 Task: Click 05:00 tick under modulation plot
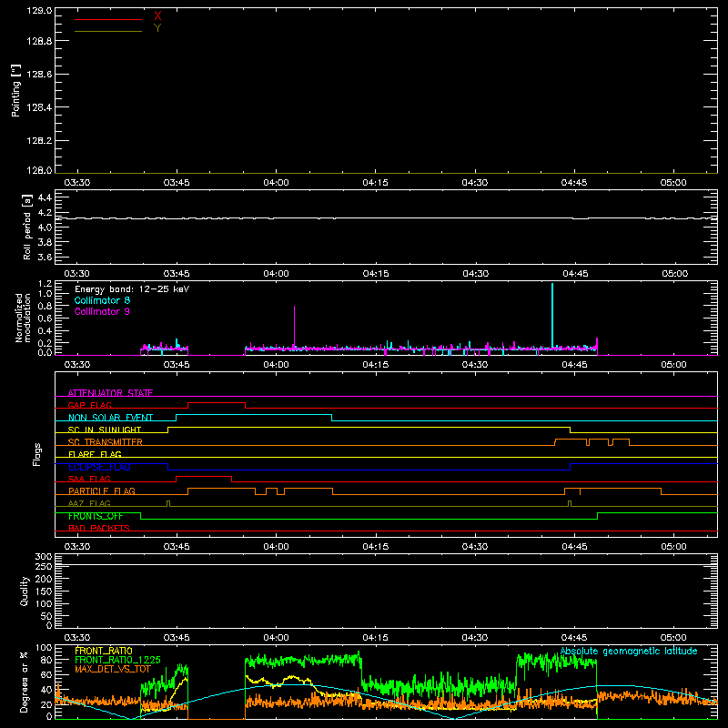pyautogui.click(x=673, y=365)
